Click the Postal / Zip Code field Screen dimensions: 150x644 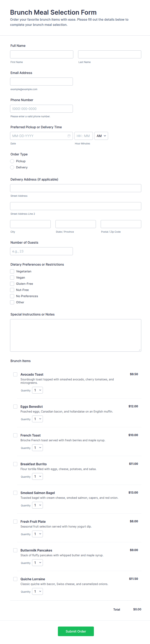(121, 224)
